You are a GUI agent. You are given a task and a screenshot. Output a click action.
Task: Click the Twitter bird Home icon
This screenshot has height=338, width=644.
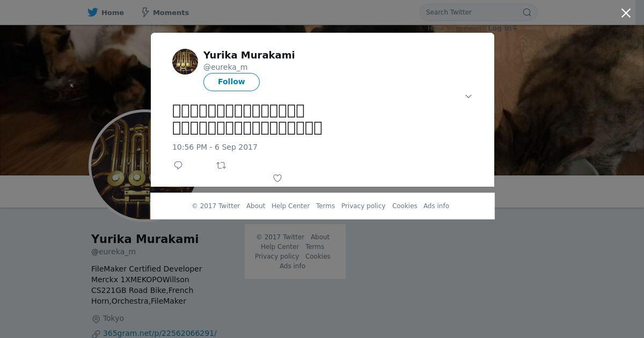pyautogui.click(x=93, y=12)
